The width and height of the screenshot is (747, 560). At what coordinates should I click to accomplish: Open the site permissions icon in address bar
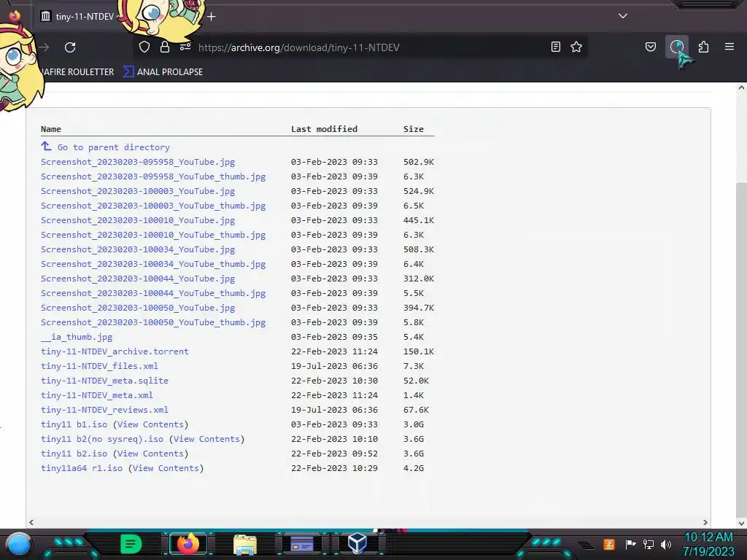point(185,47)
